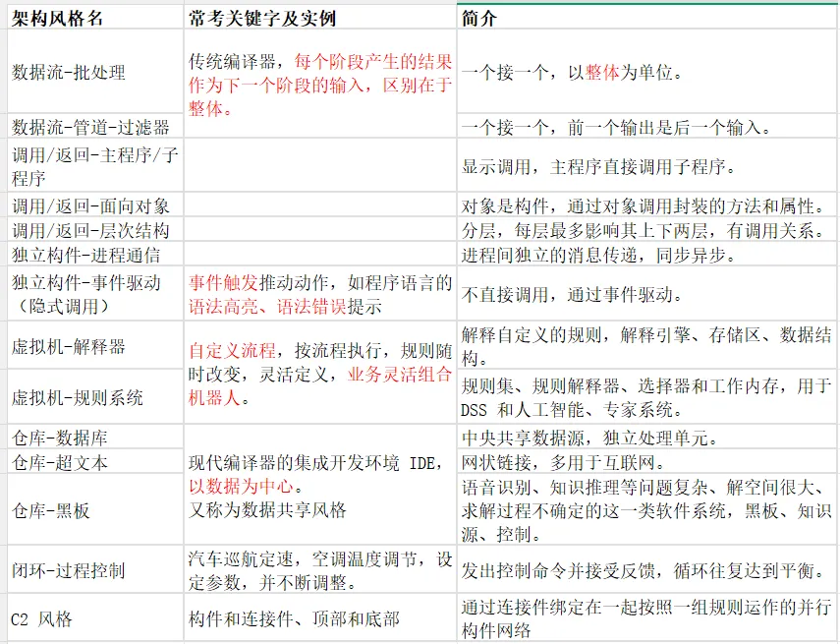Select cell '不直接调用，通过事件驱动。'
Image resolution: width=840 pixels, height=644 pixels.
(646, 293)
